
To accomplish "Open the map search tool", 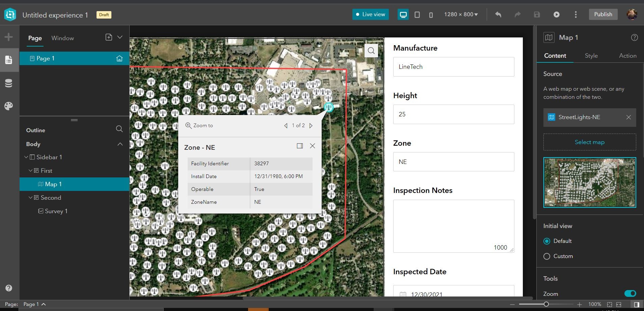I will tap(371, 51).
